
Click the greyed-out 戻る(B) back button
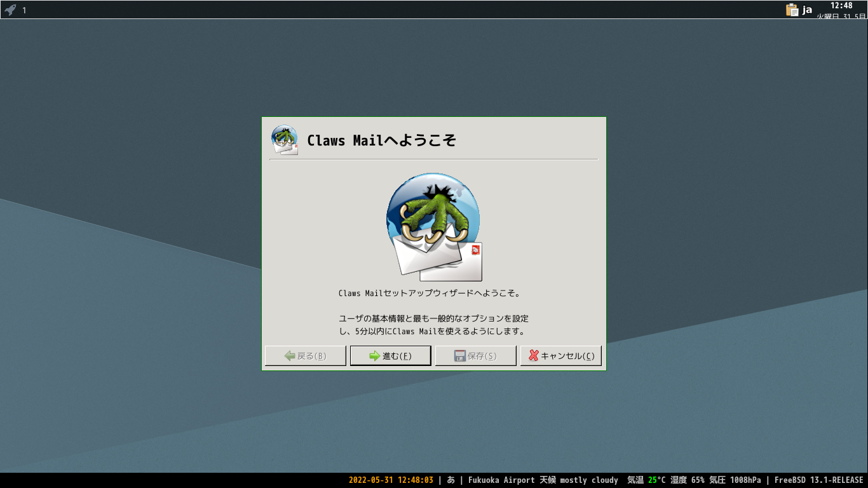coord(306,356)
